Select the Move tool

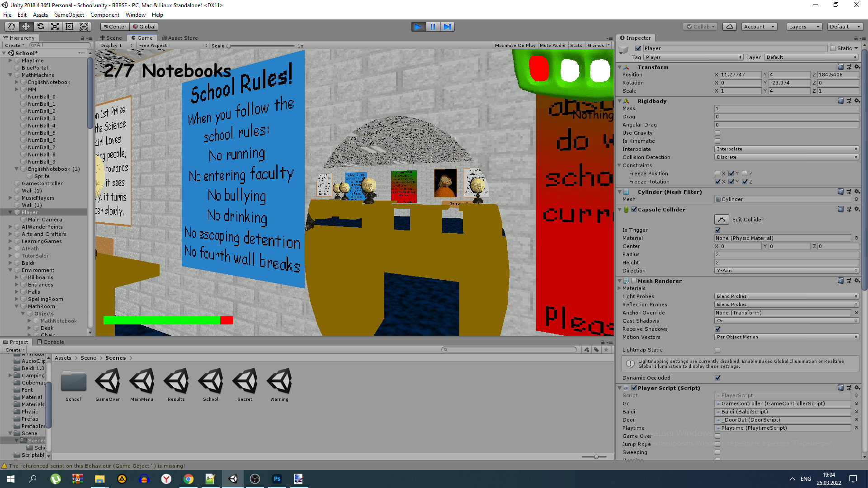click(x=26, y=27)
